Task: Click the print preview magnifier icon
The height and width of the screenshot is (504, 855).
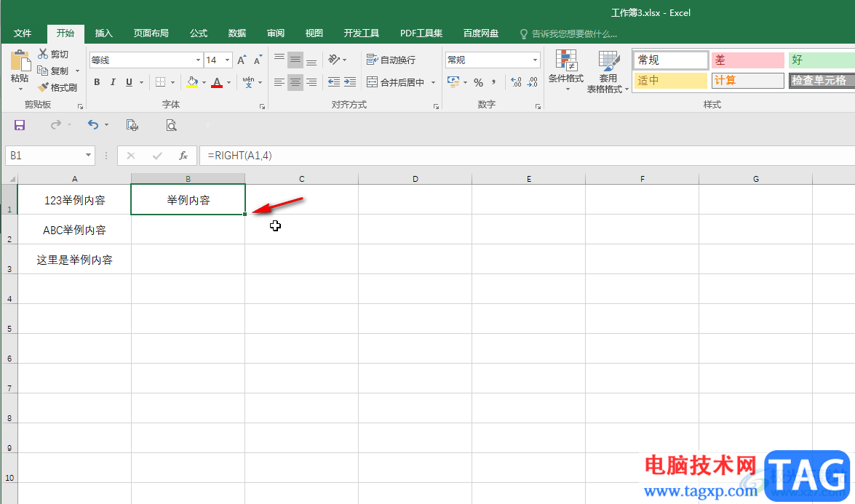Action: 171,125
